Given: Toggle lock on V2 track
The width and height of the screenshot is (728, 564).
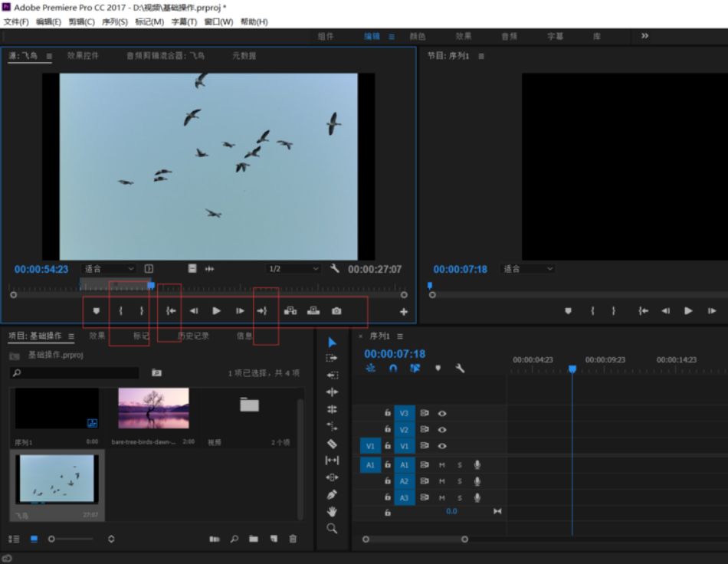Looking at the screenshot, I should 388,430.
